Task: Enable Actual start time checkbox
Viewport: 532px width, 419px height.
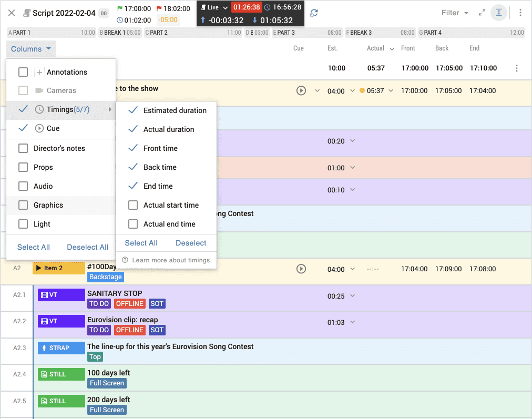Action: [x=133, y=205]
